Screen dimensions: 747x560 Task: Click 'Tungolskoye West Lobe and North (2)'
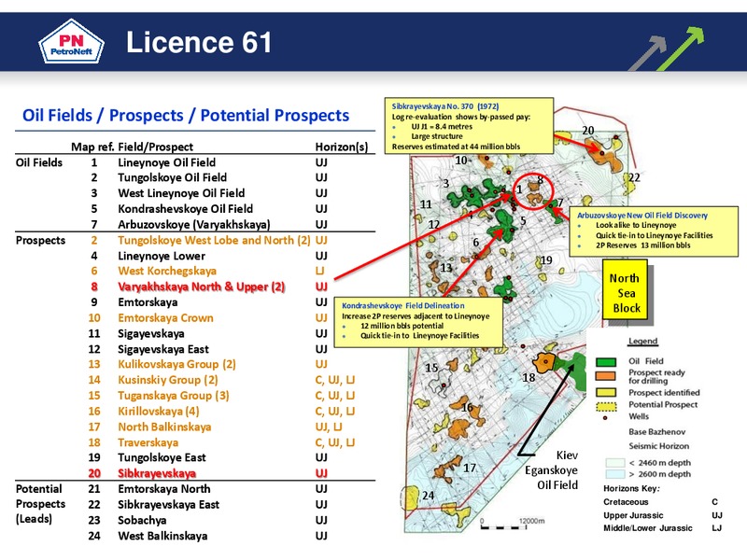tap(214, 240)
